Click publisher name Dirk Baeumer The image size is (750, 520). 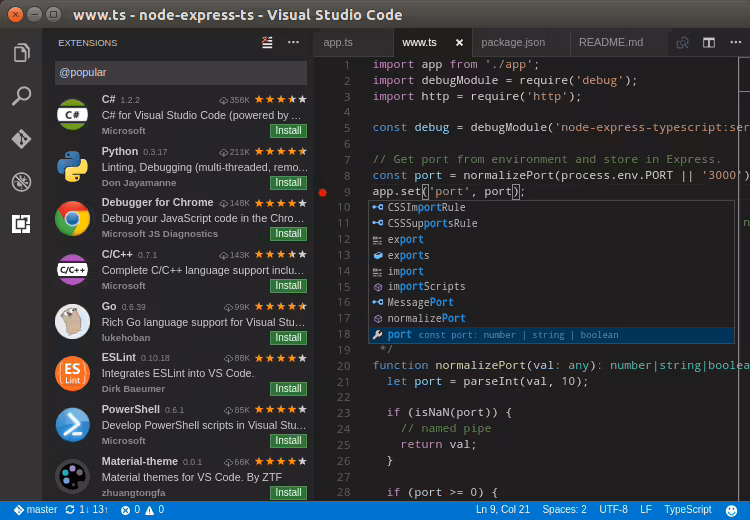click(133, 389)
